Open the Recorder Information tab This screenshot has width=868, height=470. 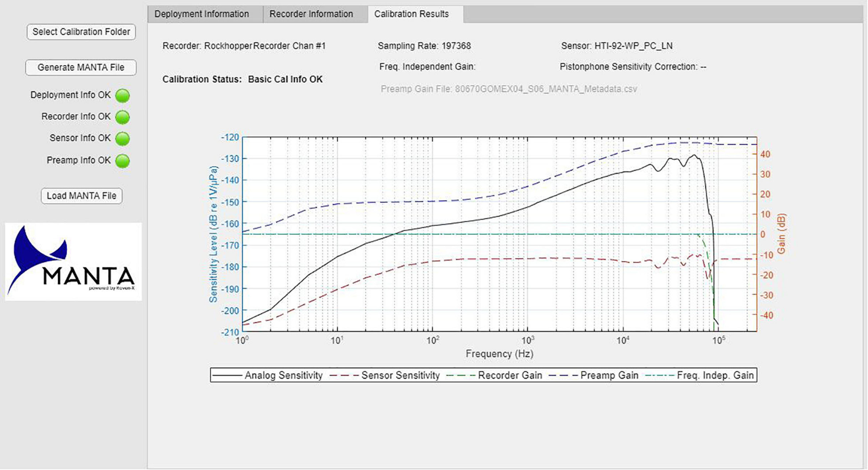[x=311, y=14]
